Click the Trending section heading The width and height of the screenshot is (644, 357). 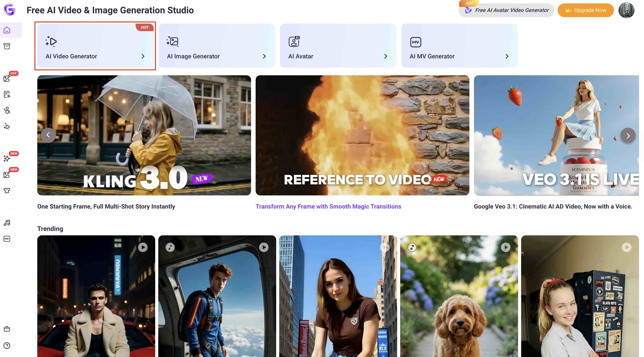tap(50, 229)
